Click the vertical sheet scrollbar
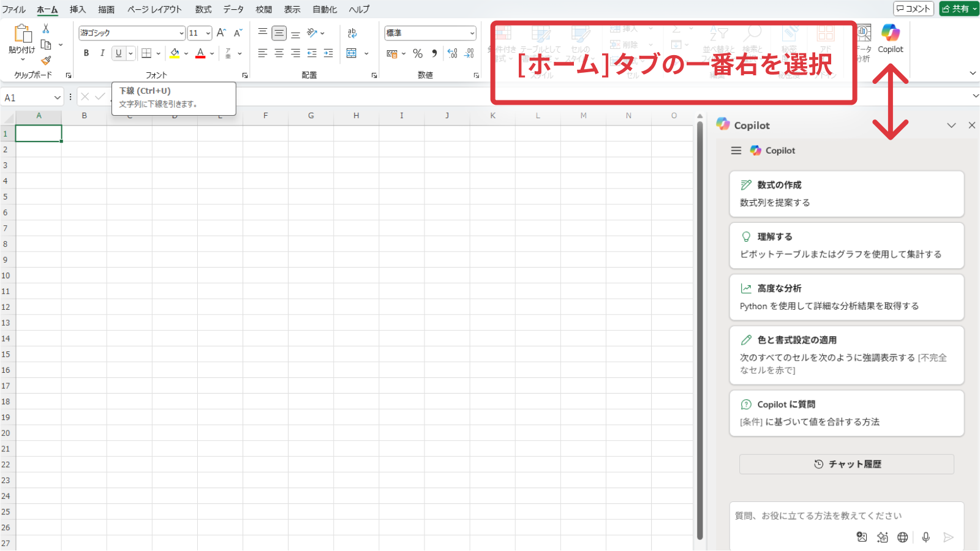Screen dimensions: 980x551 coord(700,331)
